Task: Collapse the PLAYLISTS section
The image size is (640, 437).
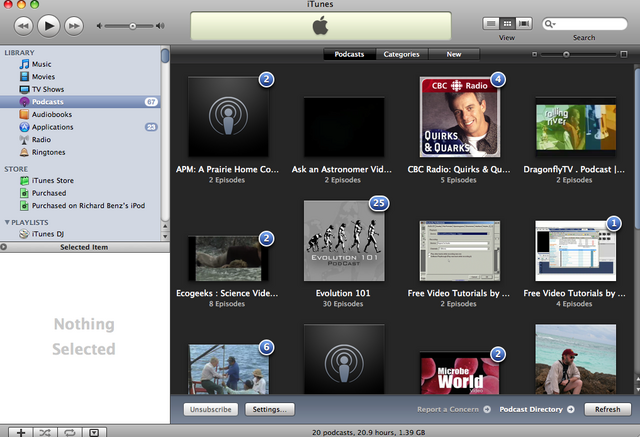Action: pos(7,222)
